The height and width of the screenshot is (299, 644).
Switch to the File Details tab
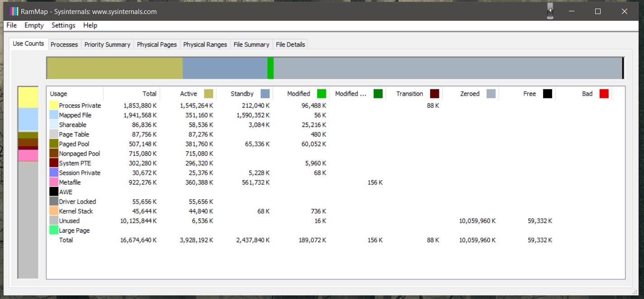click(x=291, y=44)
